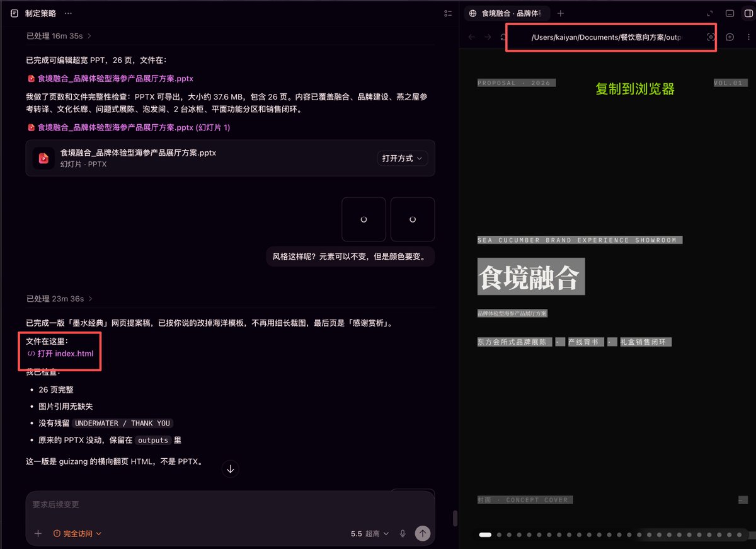Screen dimensions: 756x549
Task: Click the scroll-to-bottom down arrow button
Action: point(231,469)
